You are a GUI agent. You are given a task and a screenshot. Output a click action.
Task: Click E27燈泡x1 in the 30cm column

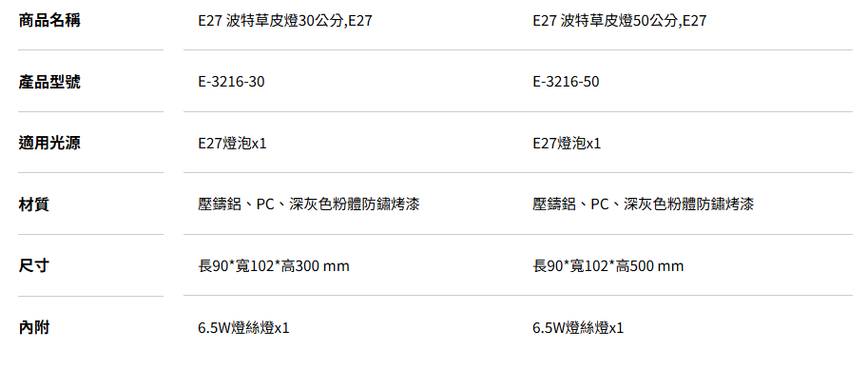coord(232,144)
